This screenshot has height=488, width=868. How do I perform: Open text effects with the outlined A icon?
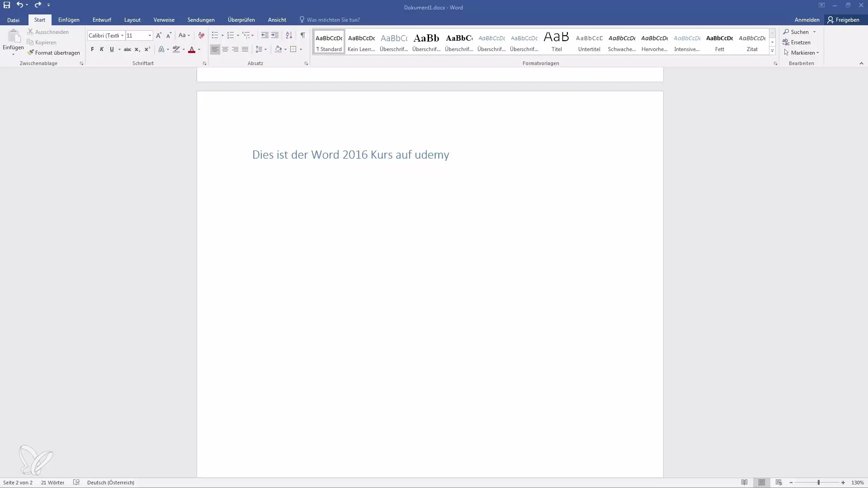click(x=161, y=50)
